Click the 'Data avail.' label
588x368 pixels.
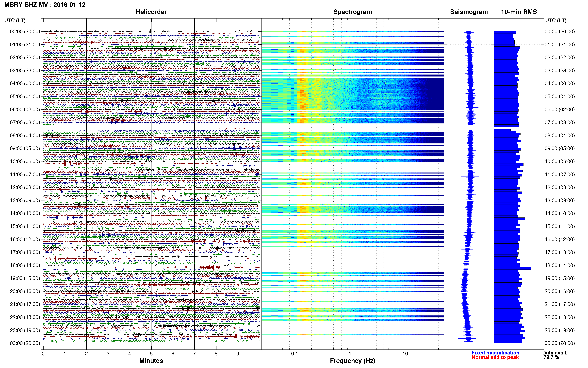555,353
